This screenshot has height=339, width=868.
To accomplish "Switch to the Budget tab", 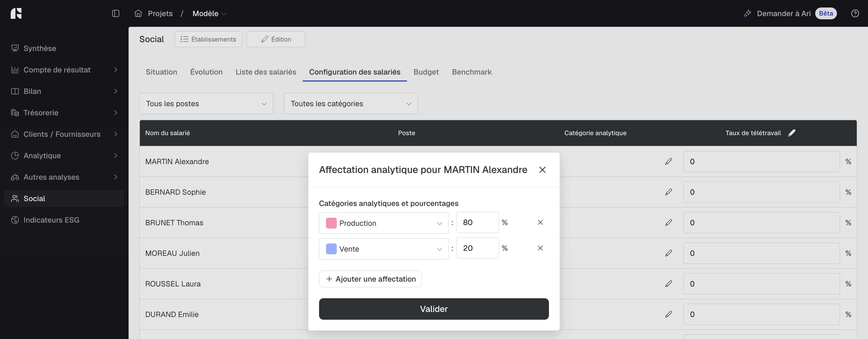I will coord(426,72).
